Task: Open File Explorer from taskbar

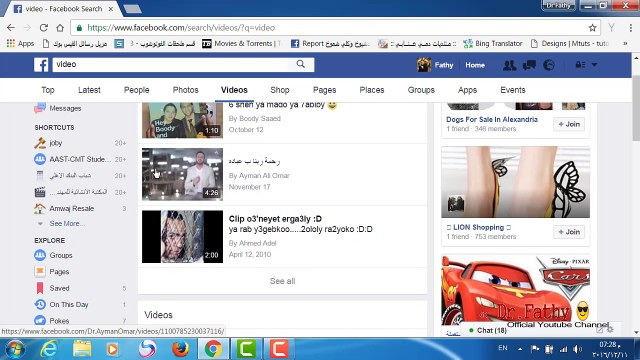Action: coord(82,349)
